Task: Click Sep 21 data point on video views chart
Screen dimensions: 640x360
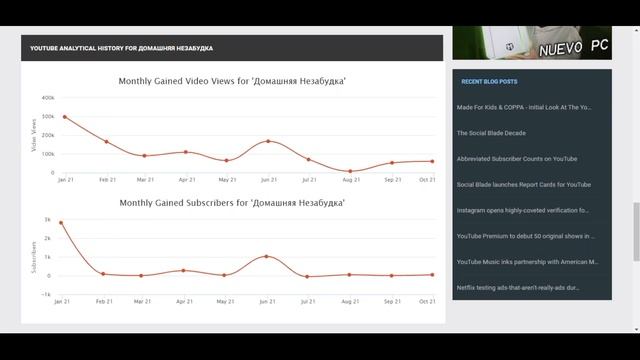Action: (x=392, y=163)
